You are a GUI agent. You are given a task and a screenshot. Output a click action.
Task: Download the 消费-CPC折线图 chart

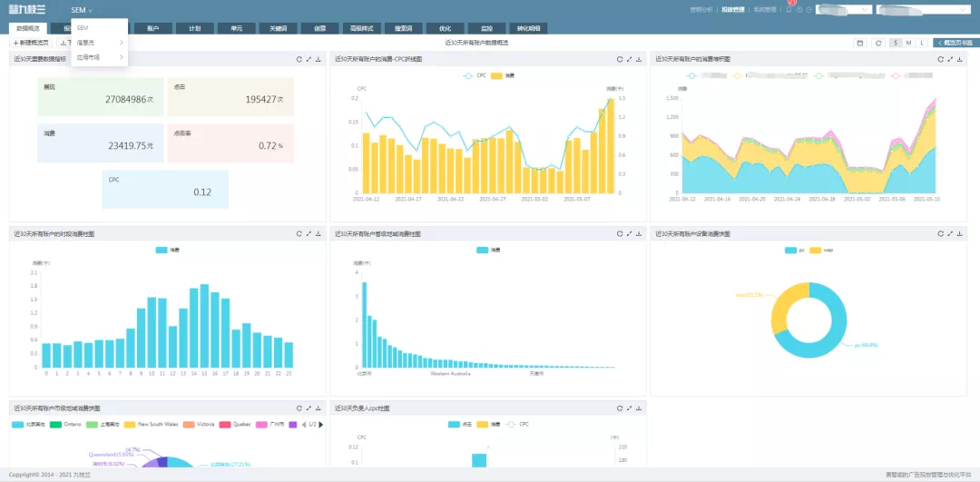639,59
